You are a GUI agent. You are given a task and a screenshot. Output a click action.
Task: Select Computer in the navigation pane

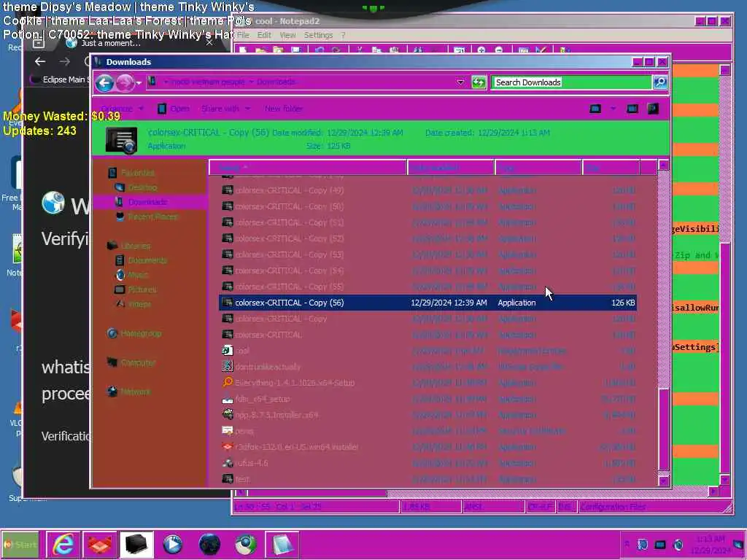click(x=138, y=362)
